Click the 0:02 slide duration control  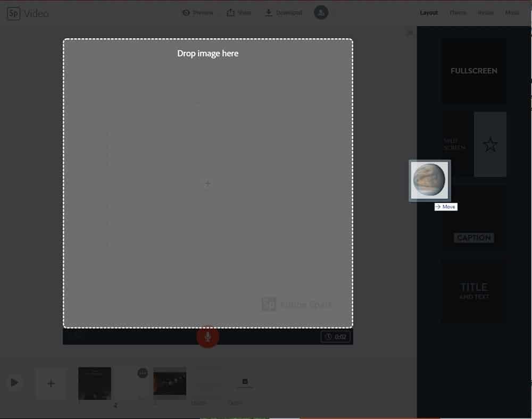pos(336,336)
